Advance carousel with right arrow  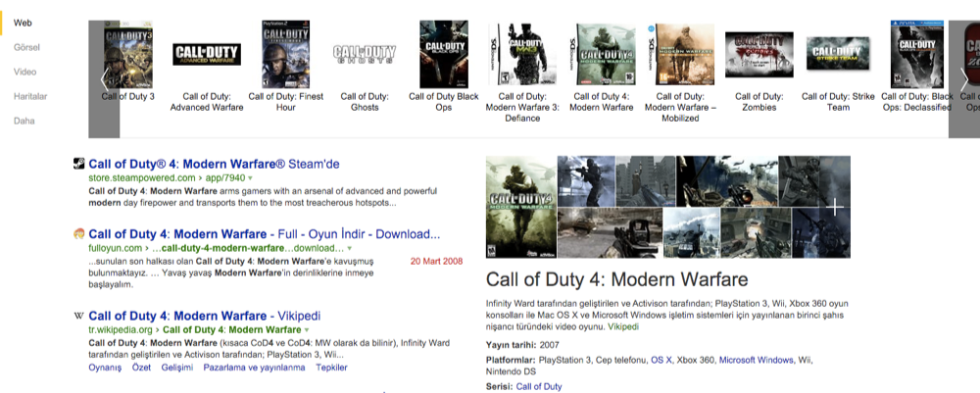pyautogui.click(x=964, y=79)
